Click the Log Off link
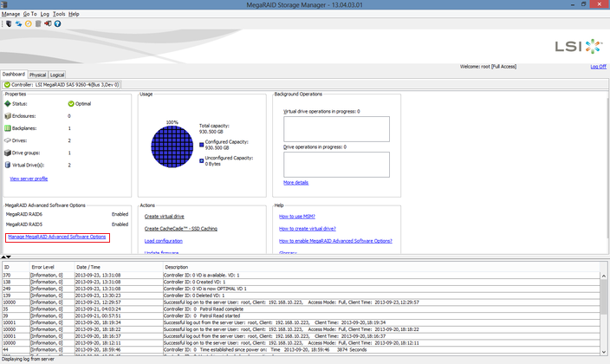Image resolution: width=610 pixels, height=364 pixels. pos(598,67)
